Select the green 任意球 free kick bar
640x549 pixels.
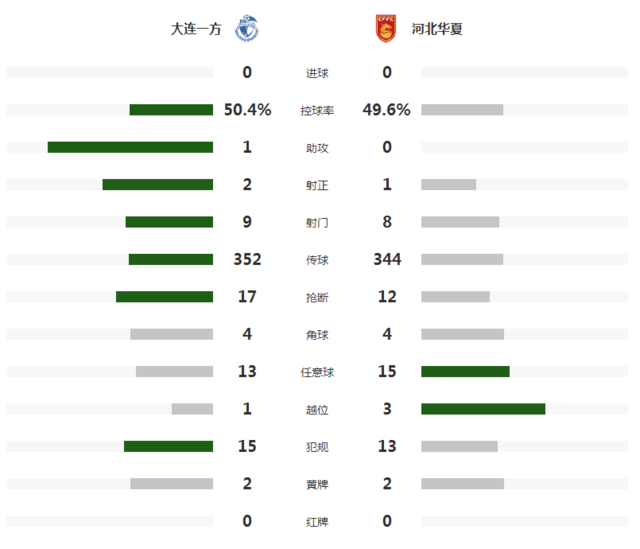pyautogui.click(x=465, y=371)
